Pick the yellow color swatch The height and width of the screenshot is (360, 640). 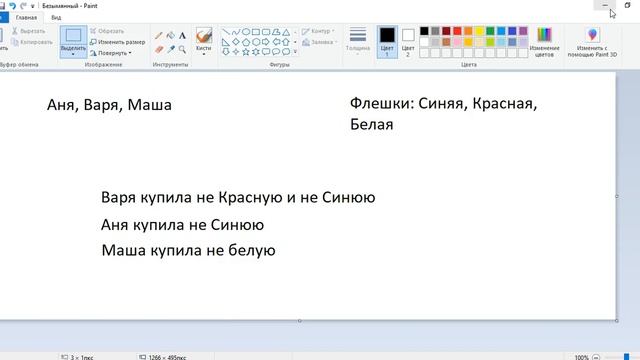(x=479, y=31)
